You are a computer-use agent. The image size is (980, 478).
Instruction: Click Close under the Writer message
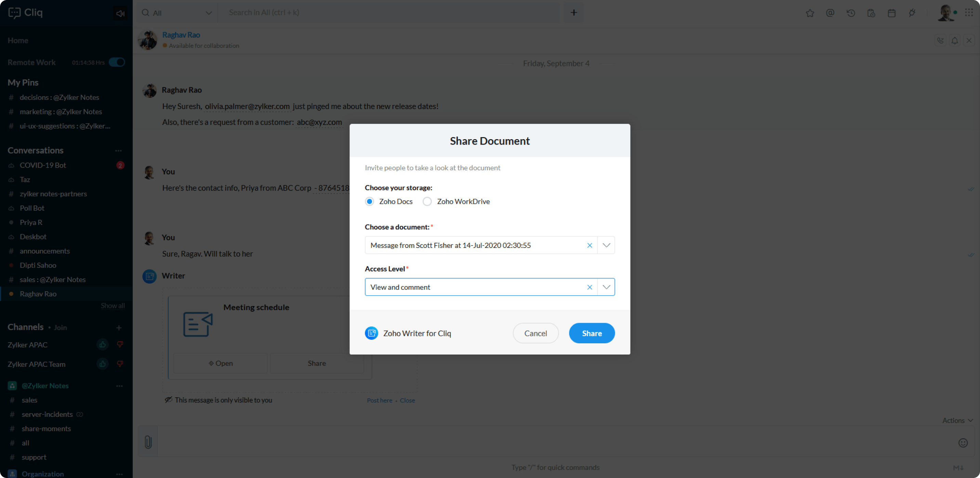[x=407, y=400]
